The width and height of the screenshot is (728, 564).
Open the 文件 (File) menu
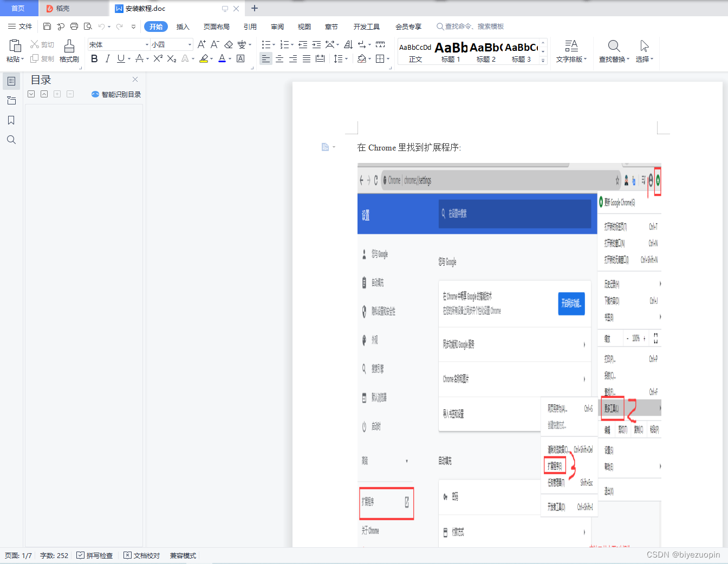point(20,27)
